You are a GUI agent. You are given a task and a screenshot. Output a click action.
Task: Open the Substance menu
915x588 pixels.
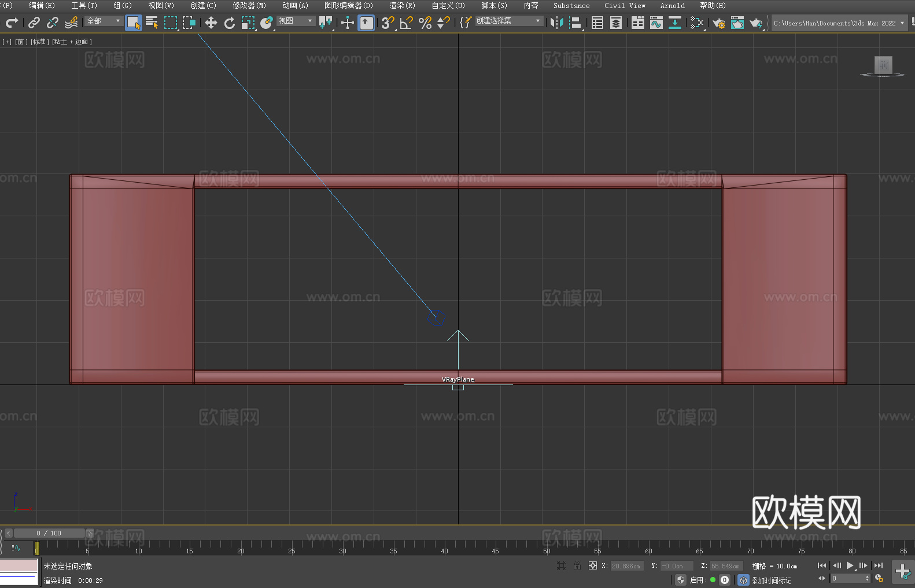pyautogui.click(x=571, y=5)
